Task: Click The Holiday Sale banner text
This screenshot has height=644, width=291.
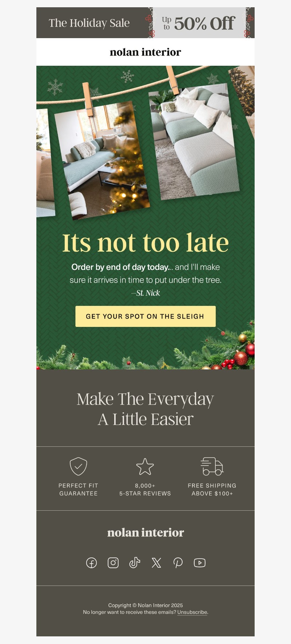Action: [89, 23]
